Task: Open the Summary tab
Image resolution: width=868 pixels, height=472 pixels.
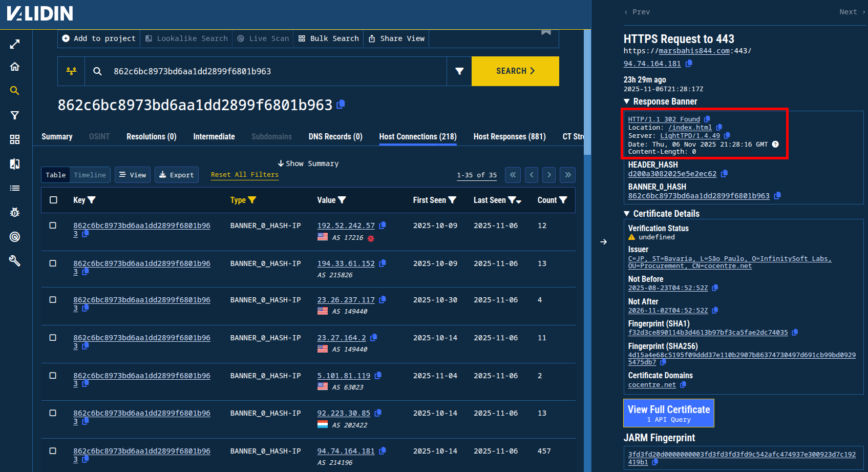Action: (x=57, y=137)
